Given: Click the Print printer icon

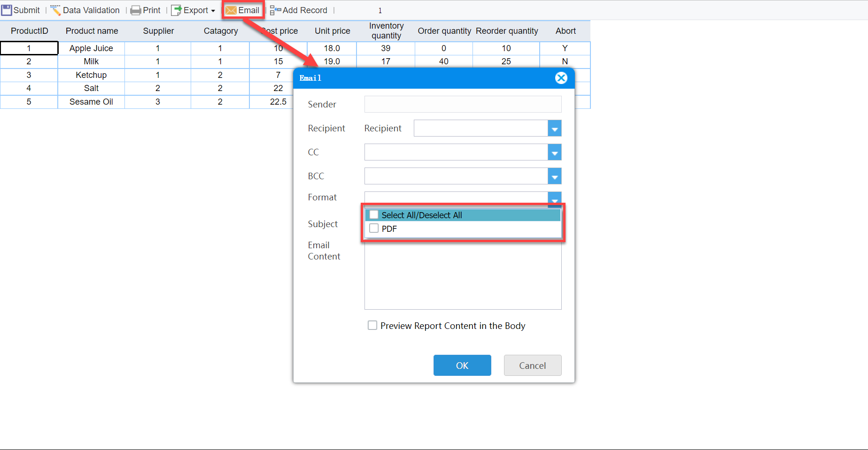Looking at the screenshot, I should click(136, 10).
